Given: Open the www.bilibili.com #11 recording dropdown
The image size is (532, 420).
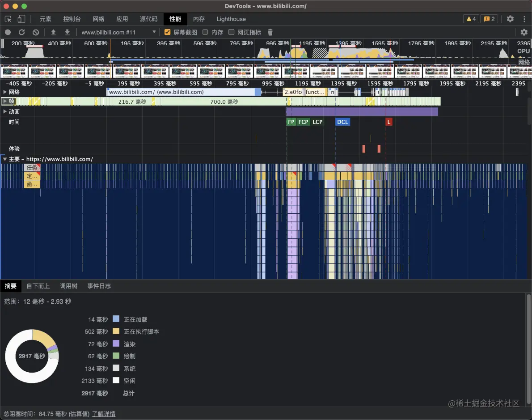Looking at the screenshot, I should (118, 32).
